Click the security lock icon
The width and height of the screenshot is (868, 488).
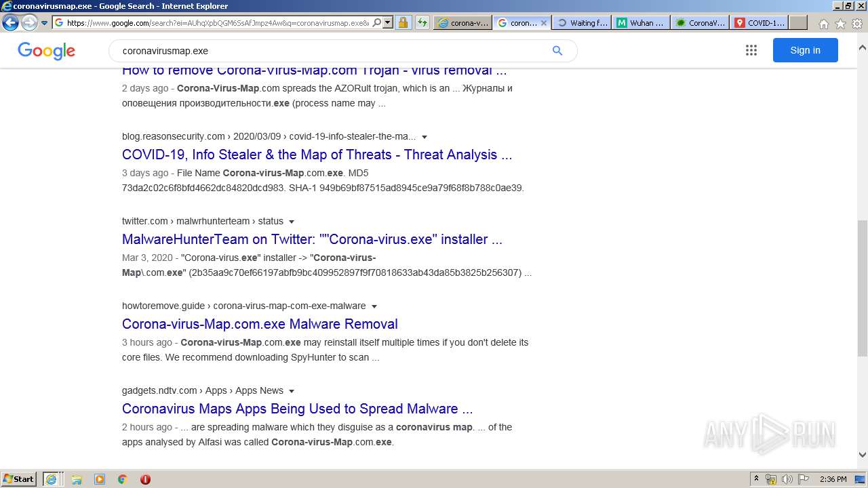tap(403, 22)
